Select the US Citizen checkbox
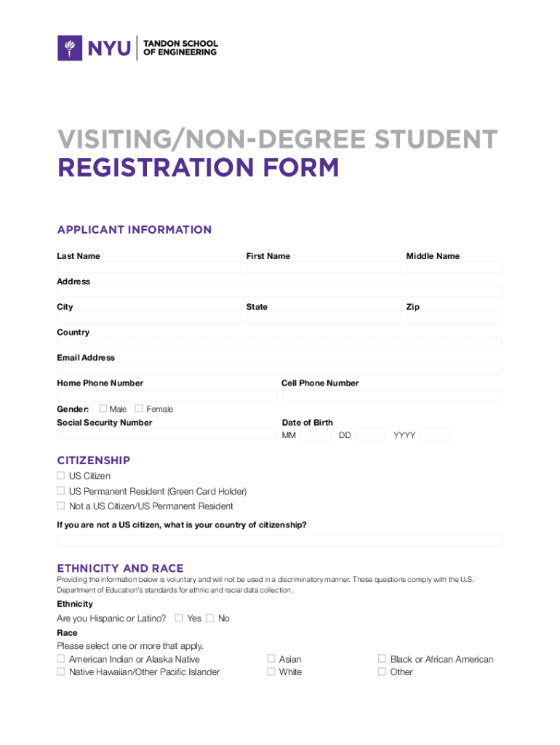 61,476
